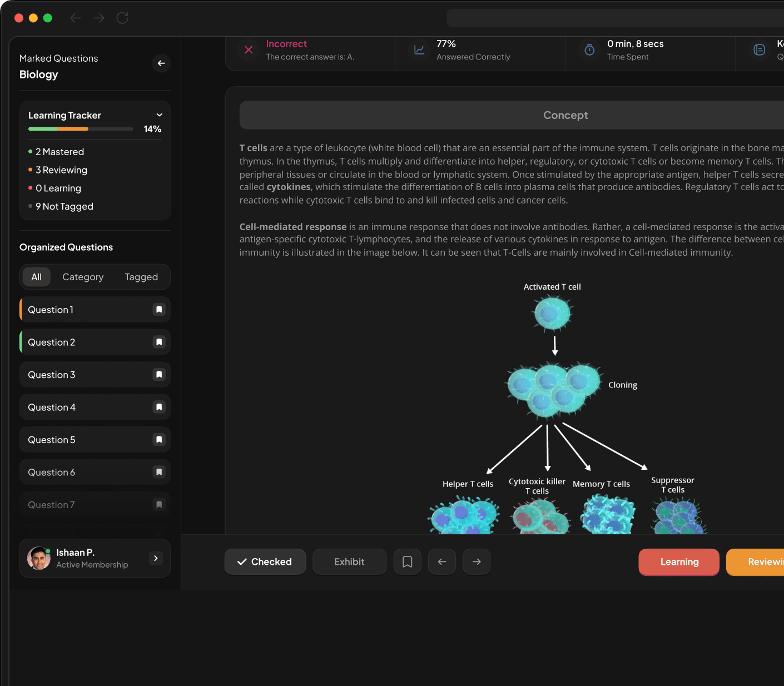The height and width of the screenshot is (686, 784).
Task: Click the pink X icon marking Incorrect
Action: [248, 50]
